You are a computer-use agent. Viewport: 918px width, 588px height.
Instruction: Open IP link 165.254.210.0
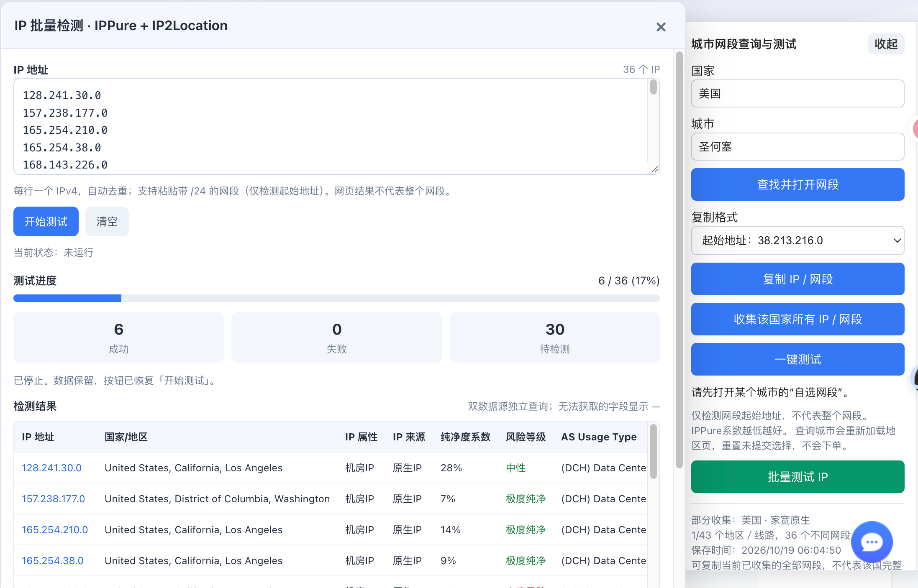pyautogui.click(x=55, y=530)
